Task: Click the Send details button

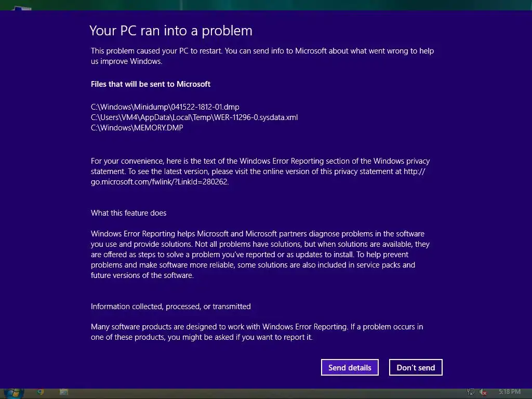Action: [350, 367]
